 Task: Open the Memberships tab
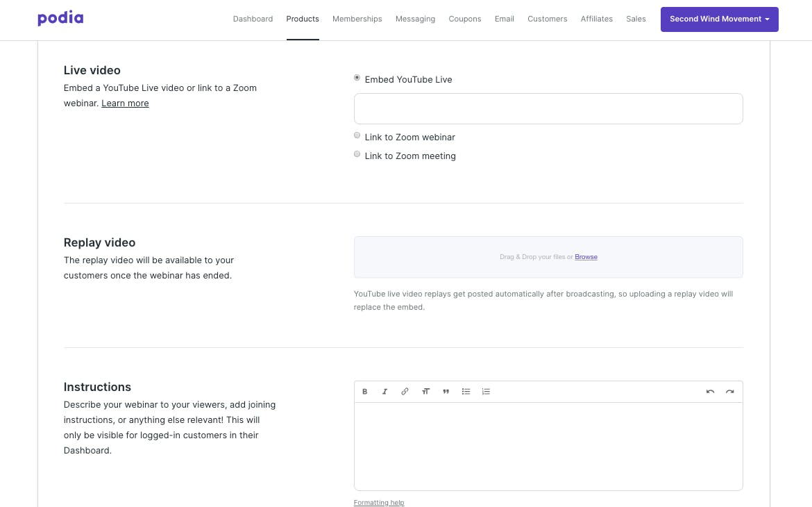point(357,19)
